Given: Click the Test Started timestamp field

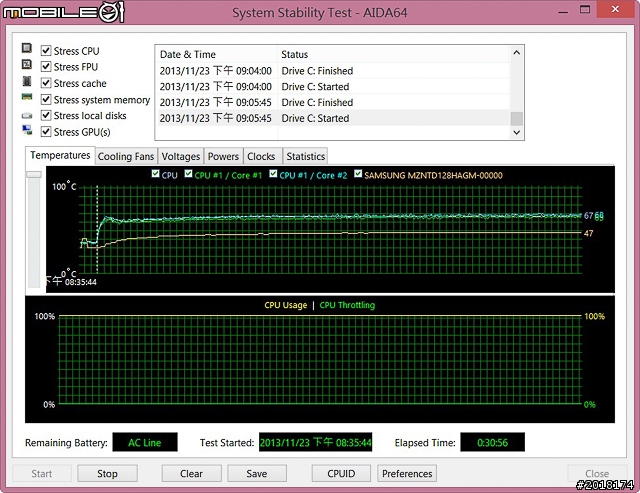Looking at the screenshot, I should [316, 442].
